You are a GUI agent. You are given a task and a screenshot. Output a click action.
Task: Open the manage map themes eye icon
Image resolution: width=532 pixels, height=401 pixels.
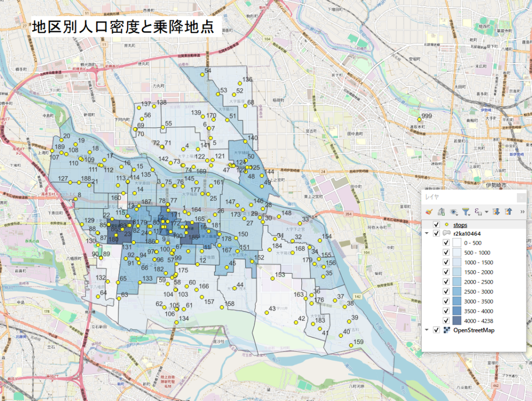[x=454, y=211]
